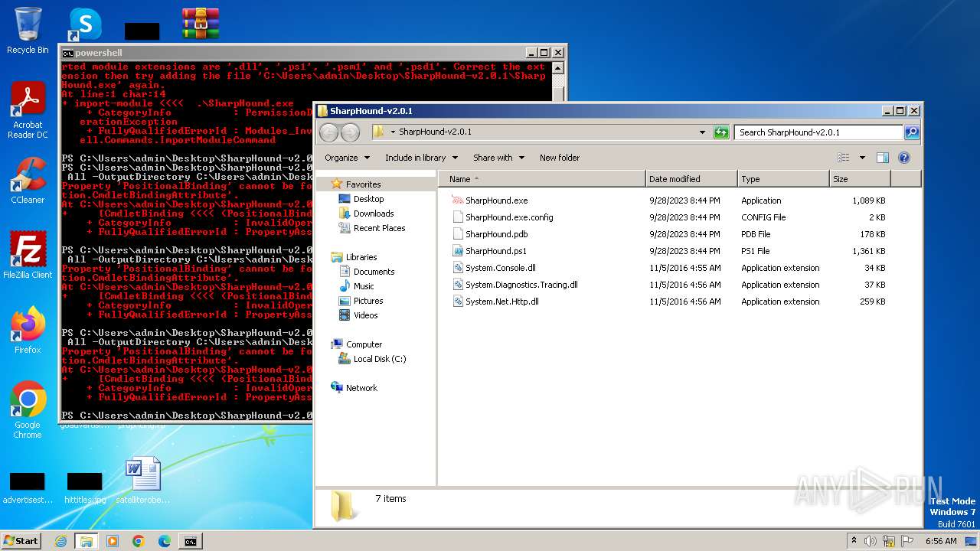
Task: Select SharpHound.pdb file row
Action: [670, 234]
